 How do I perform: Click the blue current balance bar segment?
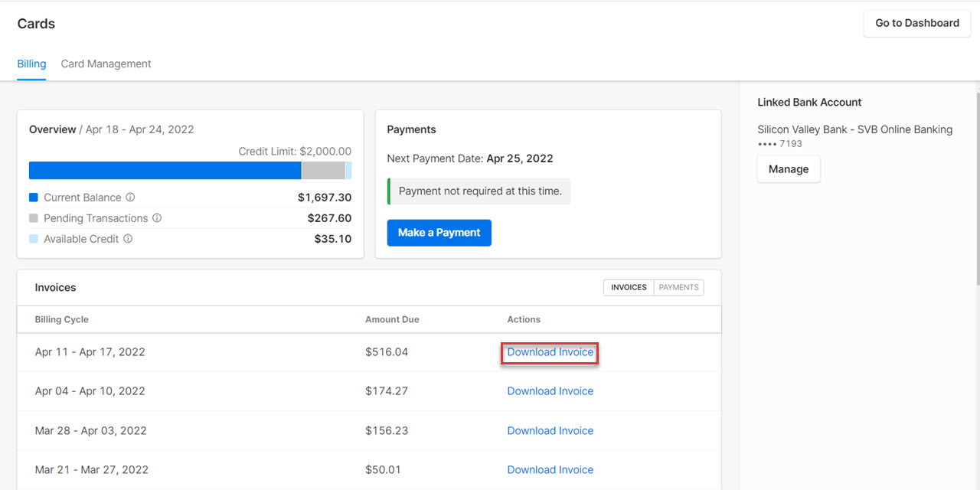165,171
